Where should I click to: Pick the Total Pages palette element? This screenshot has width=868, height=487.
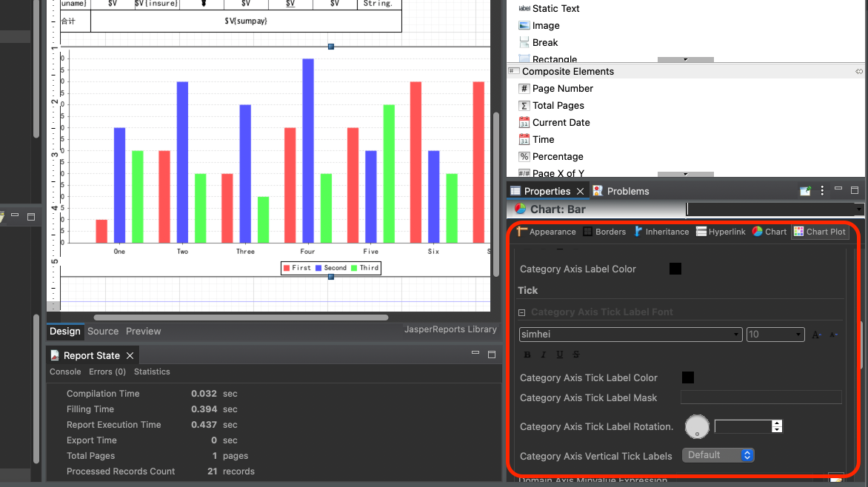[558, 106]
